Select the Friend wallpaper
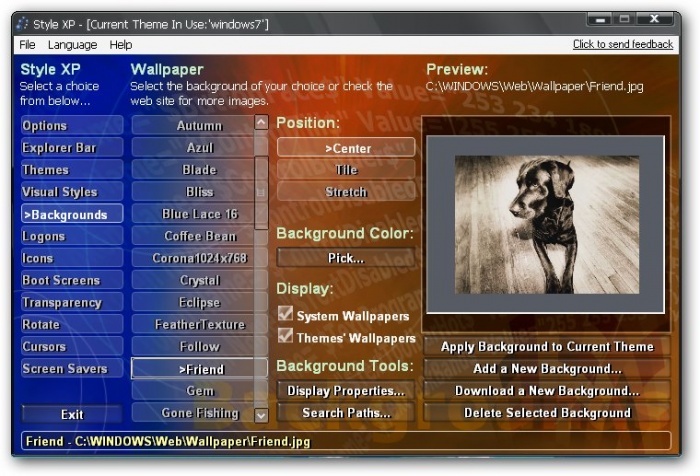The image size is (700, 476). 193,369
